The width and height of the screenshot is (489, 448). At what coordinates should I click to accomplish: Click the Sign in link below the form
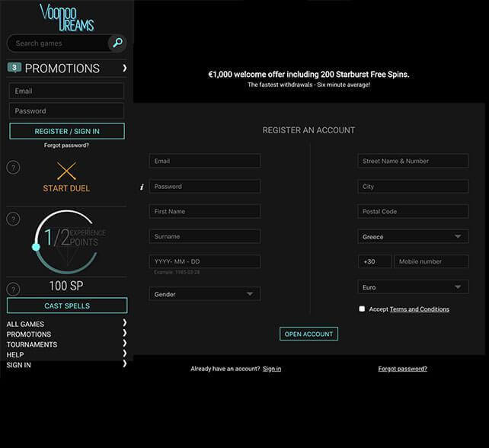point(272,369)
